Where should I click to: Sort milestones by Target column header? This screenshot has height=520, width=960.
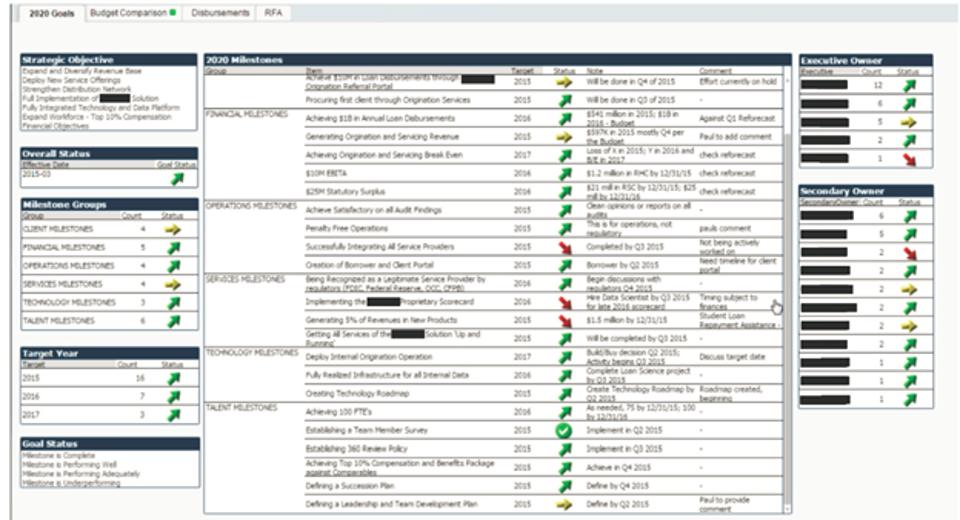coord(523,72)
